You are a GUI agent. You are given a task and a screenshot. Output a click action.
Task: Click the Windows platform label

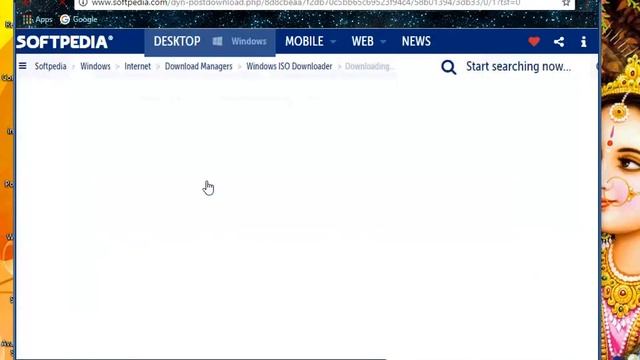click(x=249, y=41)
